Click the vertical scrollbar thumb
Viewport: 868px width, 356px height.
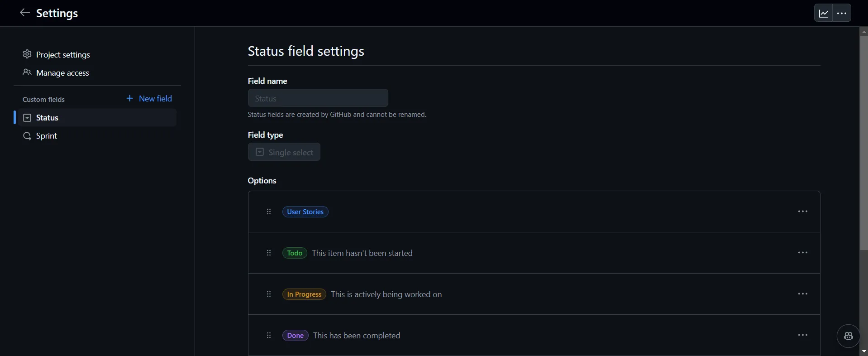(x=864, y=143)
